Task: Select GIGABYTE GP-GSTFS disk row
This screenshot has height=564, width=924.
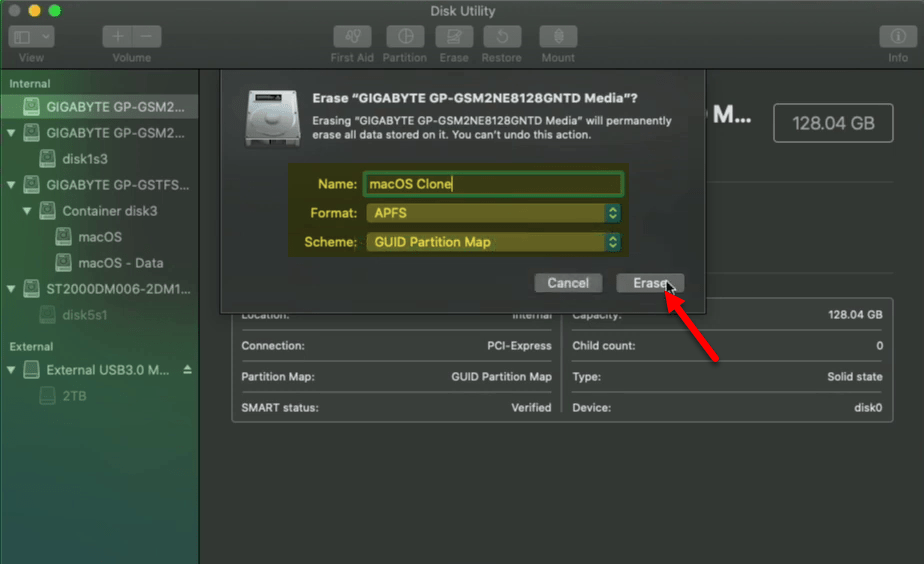Action: tap(99, 185)
